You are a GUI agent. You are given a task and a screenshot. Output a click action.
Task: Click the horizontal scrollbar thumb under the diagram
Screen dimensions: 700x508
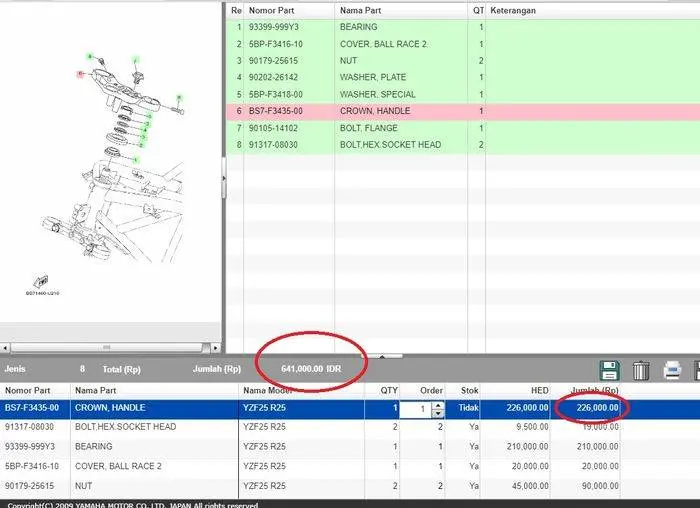(x=106, y=347)
